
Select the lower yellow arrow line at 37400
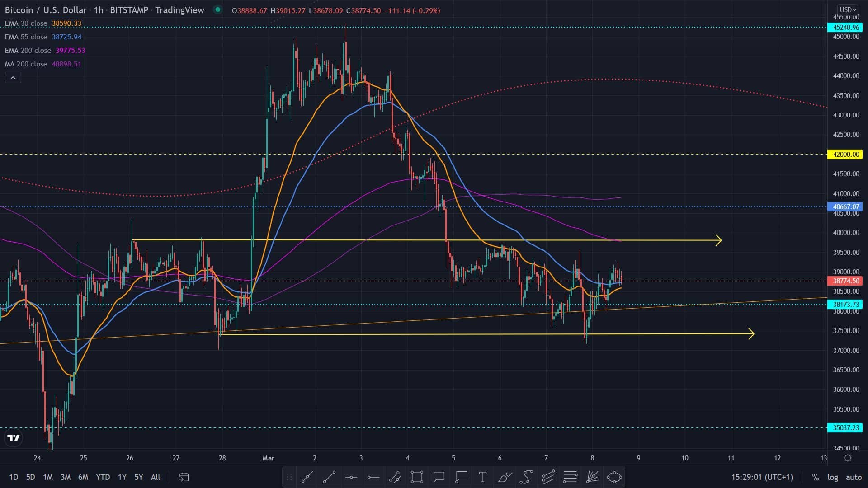(486, 334)
